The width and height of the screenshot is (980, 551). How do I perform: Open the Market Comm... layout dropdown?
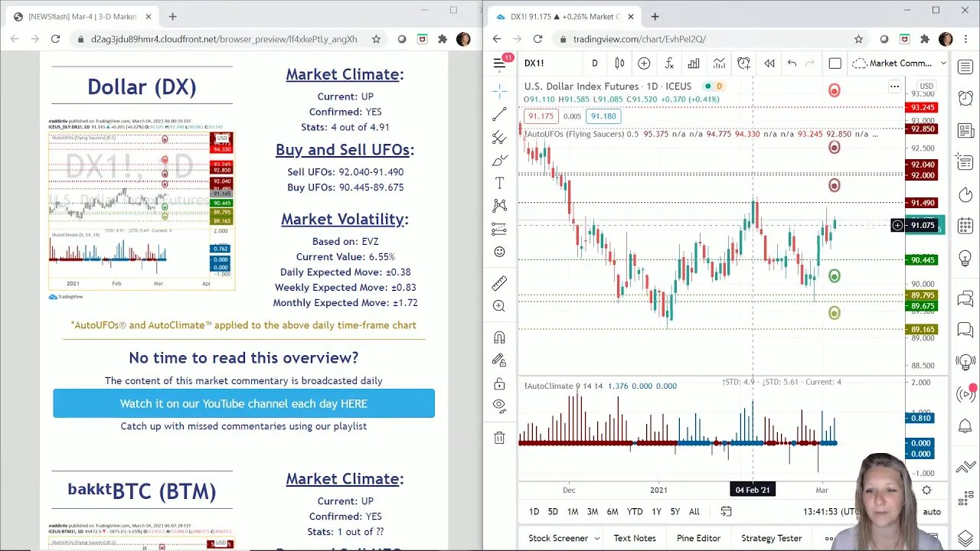pos(899,64)
